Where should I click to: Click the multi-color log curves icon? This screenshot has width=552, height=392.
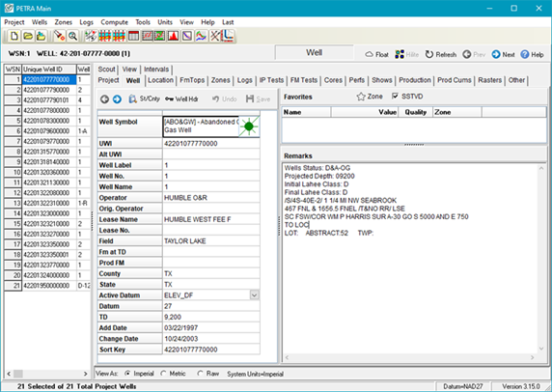pos(201,36)
